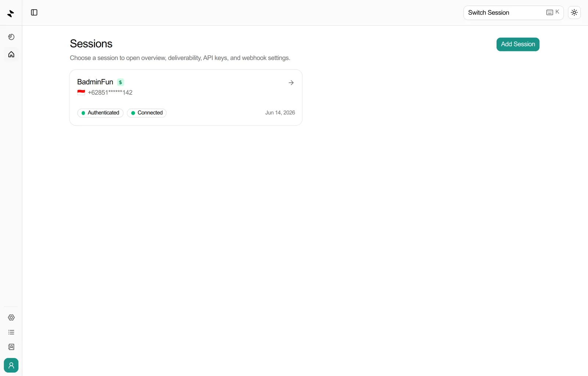The image size is (588, 376).
Task: Open the BadminFun session arrow
Action: point(291,83)
